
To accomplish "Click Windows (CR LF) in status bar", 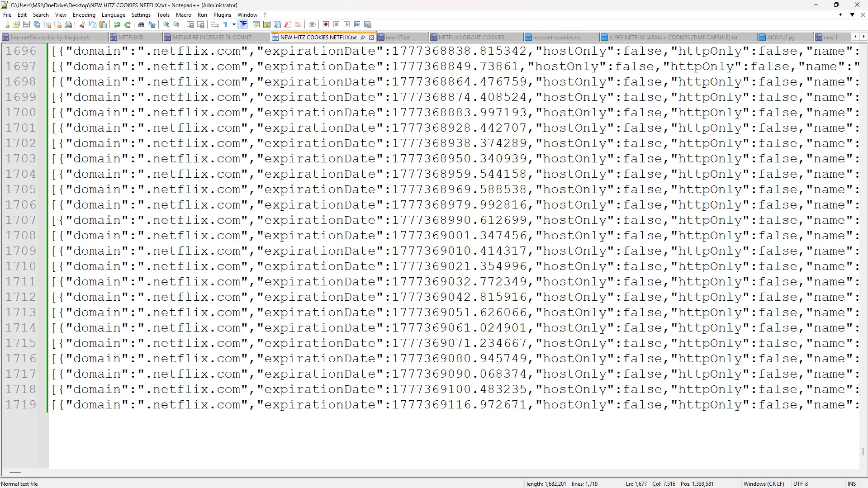I will coord(764,483).
